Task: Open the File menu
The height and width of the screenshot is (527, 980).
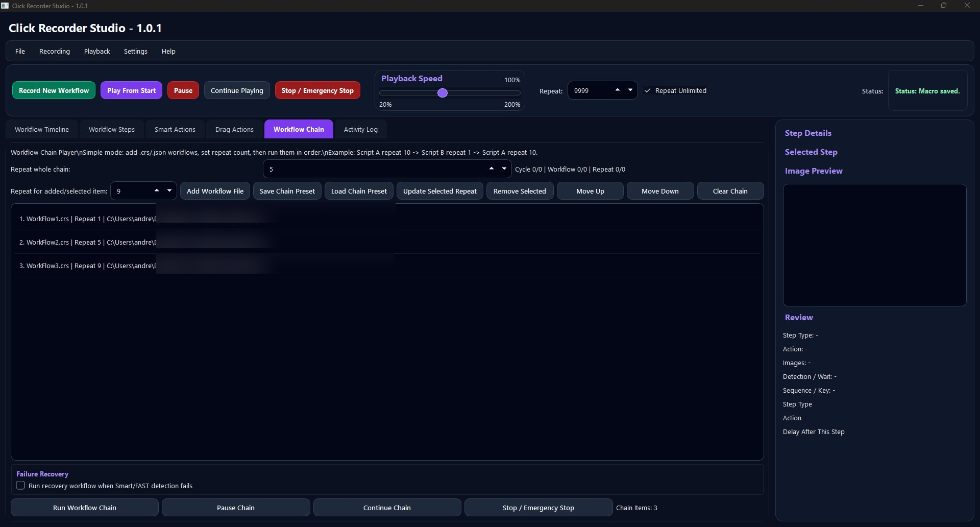Action: coord(20,51)
